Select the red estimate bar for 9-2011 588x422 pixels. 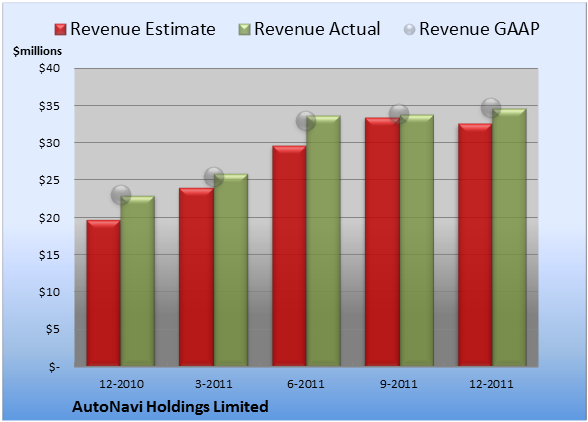click(x=382, y=242)
